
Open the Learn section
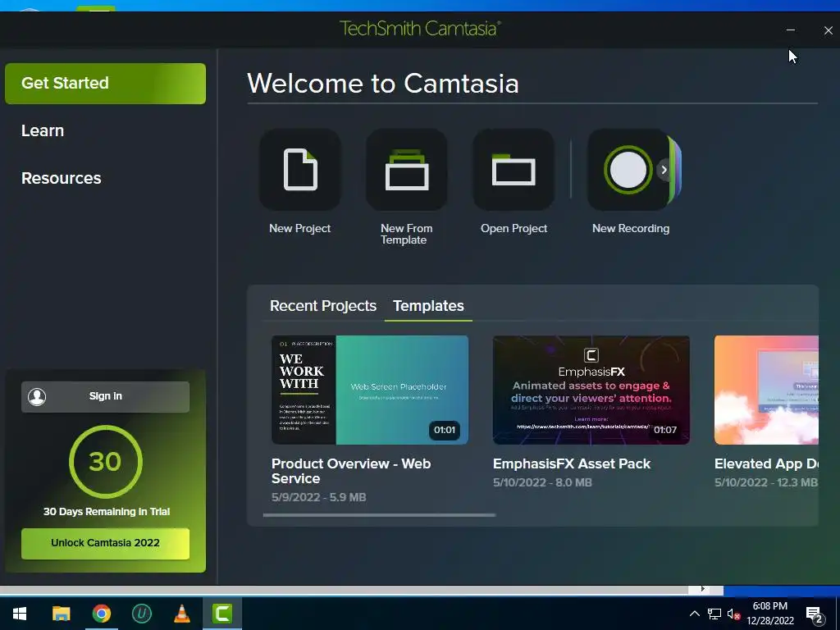click(x=43, y=130)
